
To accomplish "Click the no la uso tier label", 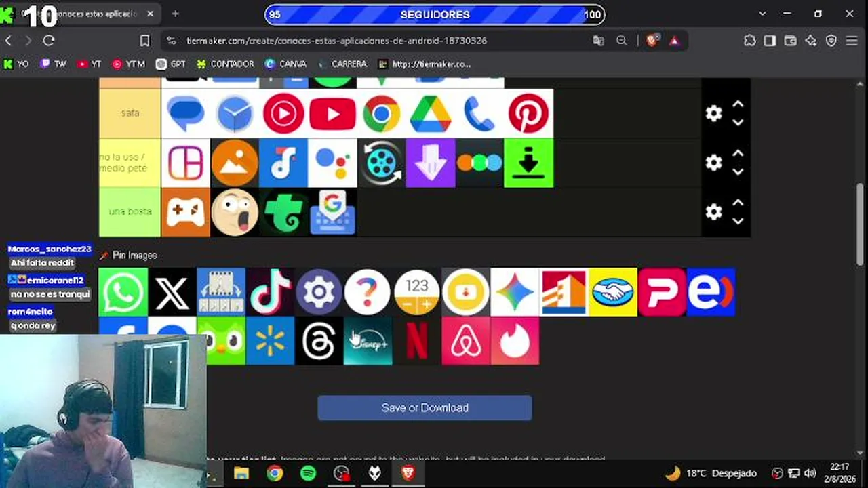I will (130, 163).
